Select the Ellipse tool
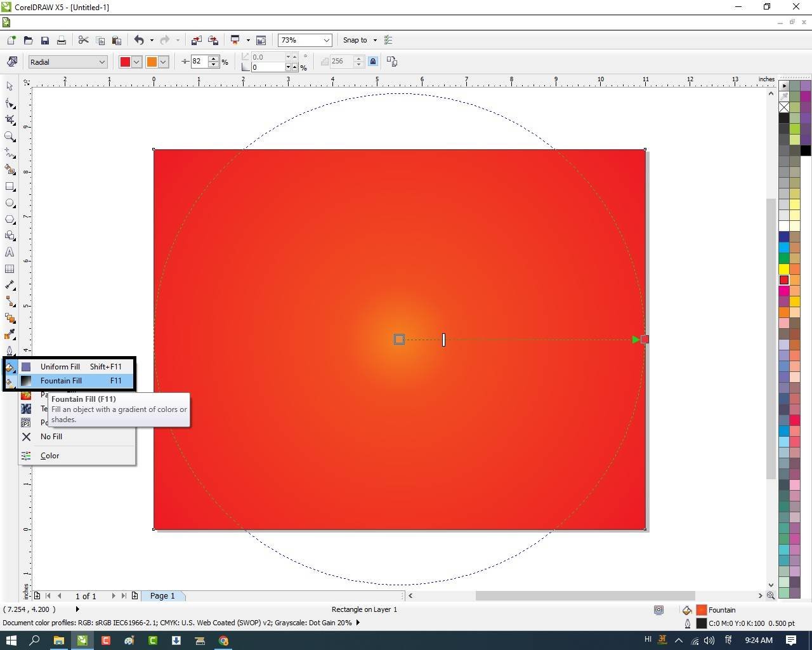Screen dimensions: 812x650 (x=10, y=203)
